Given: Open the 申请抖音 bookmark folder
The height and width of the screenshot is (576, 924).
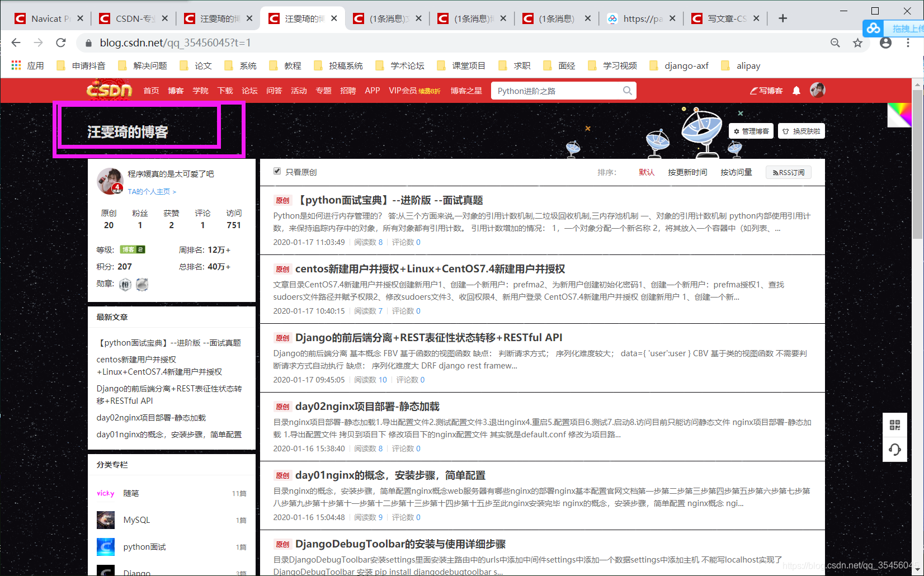Looking at the screenshot, I should point(81,65).
